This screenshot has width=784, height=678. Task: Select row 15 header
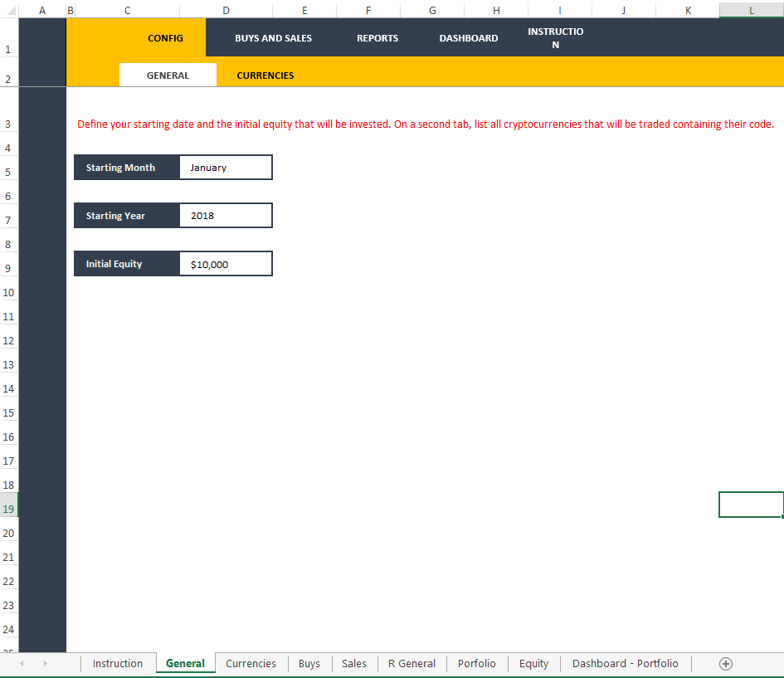click(9, 408)
